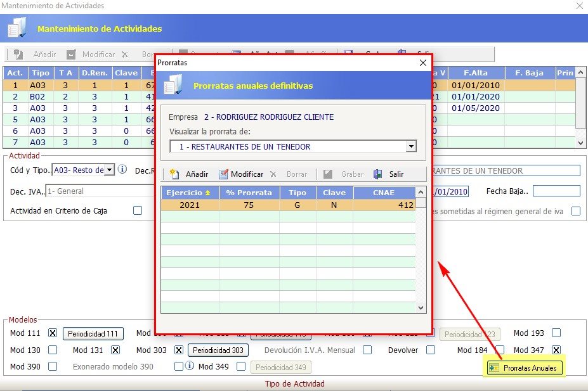Click the info icon beside Cód y Tipo
The image size is (588, 391).
point(123,170)
